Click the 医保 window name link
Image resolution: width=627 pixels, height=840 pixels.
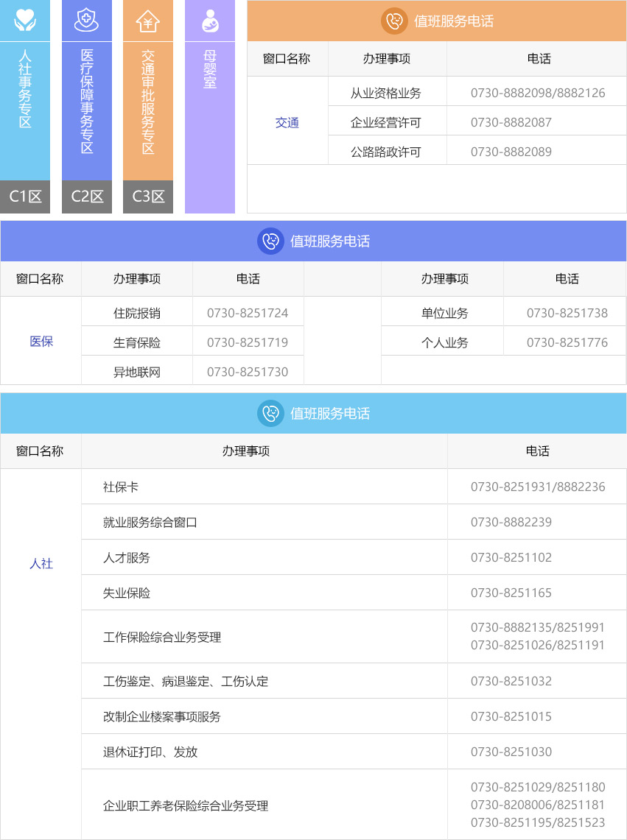click(41, 342)
